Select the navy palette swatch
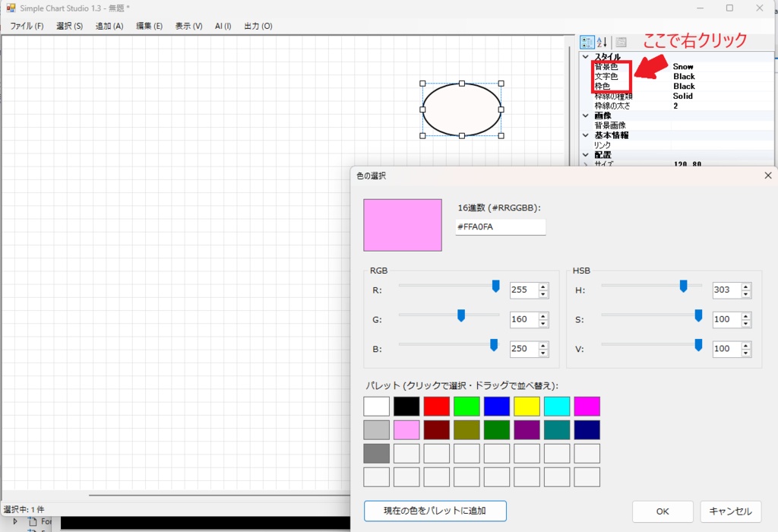This screenshot has height=532, width=778. point(587,429)
